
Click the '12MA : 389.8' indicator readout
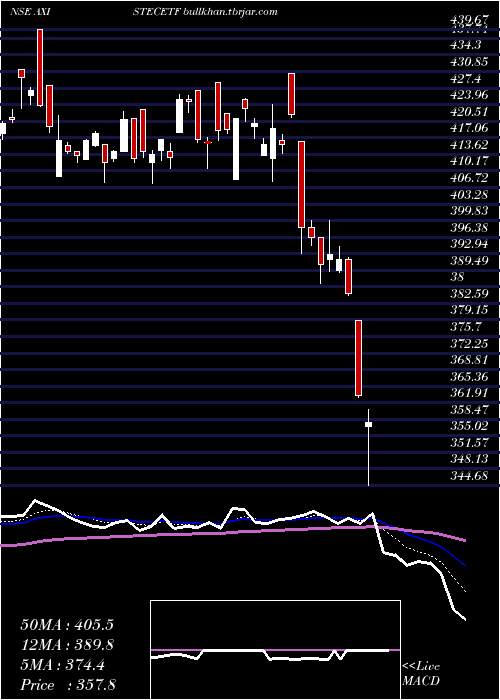point(66,645)
